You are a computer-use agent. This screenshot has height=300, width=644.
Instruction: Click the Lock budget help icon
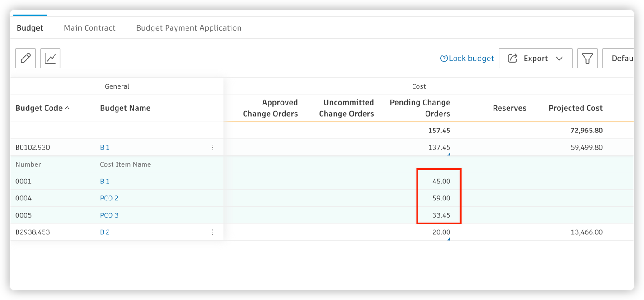pyautogui.click(x=444, y=58)
